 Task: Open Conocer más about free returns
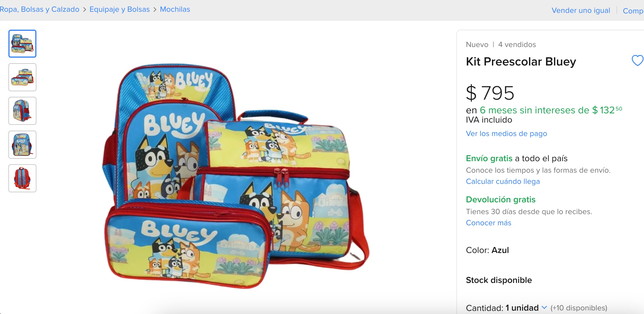click(x=488, y=223)
